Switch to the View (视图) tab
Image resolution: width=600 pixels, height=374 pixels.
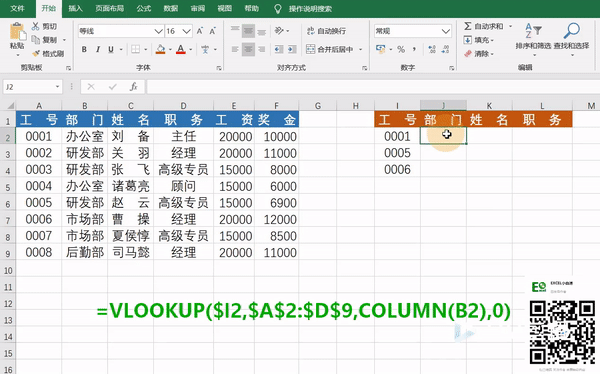pyautogui.click(x=225, y=8)
